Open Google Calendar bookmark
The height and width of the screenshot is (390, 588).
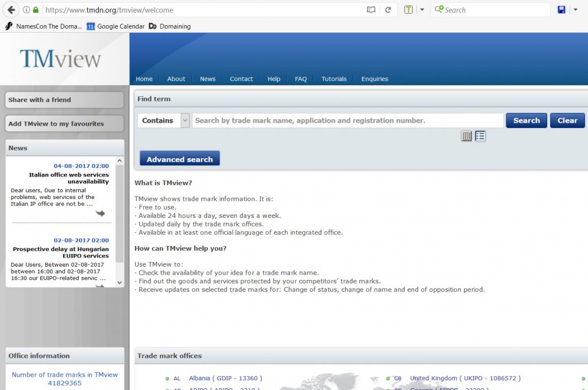pos(115,26)
